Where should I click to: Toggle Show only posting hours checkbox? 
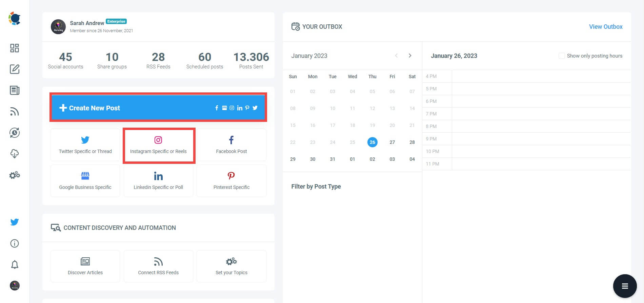pyautogui.click(x=562, y=56)
